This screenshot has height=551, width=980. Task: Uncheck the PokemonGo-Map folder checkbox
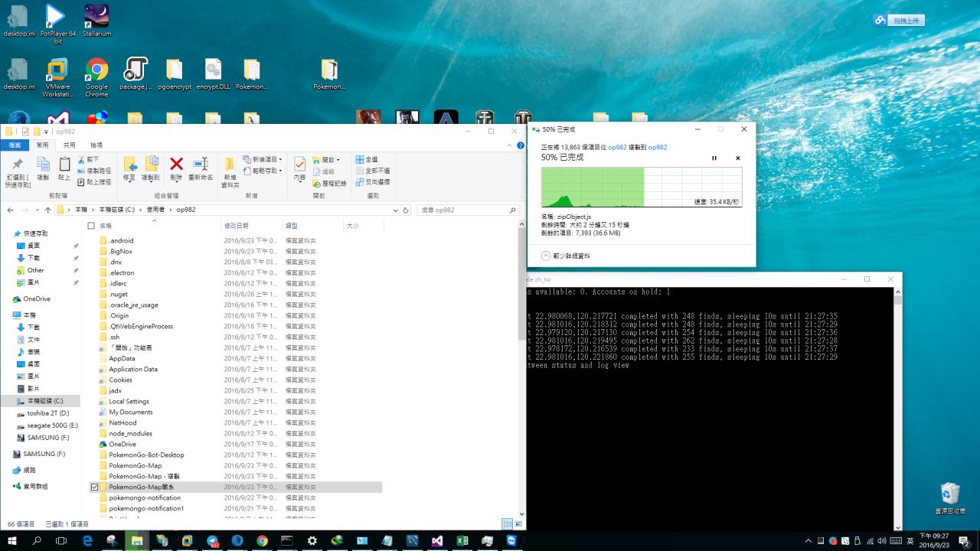coord(94,487)
